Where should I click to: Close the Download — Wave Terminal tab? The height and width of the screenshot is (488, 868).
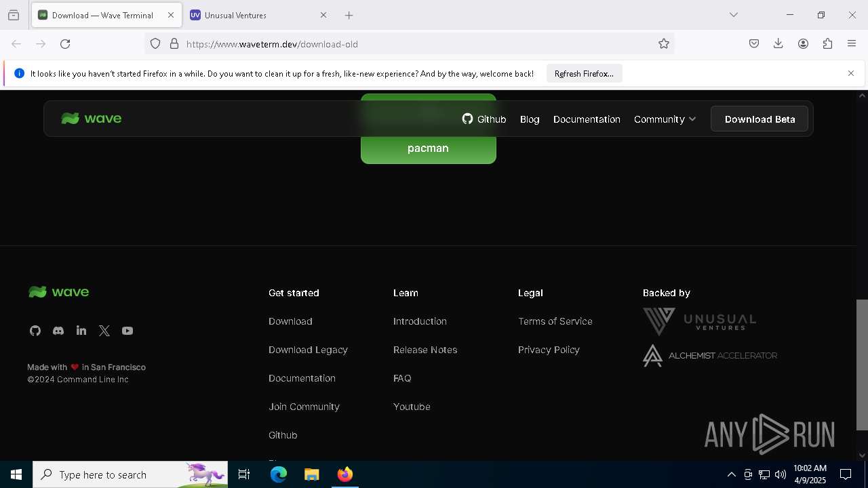click(x=171, y=15)
